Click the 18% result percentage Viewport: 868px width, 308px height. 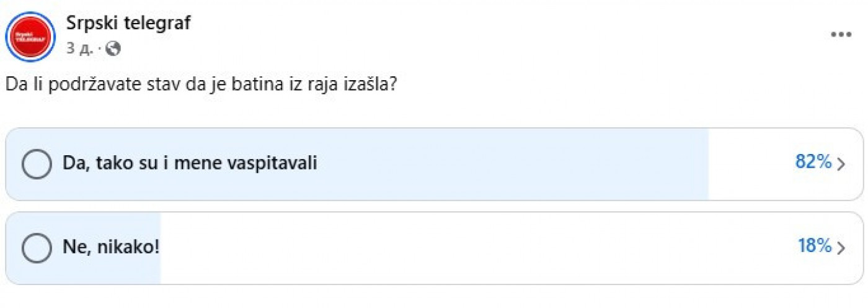tap(814, 247)
